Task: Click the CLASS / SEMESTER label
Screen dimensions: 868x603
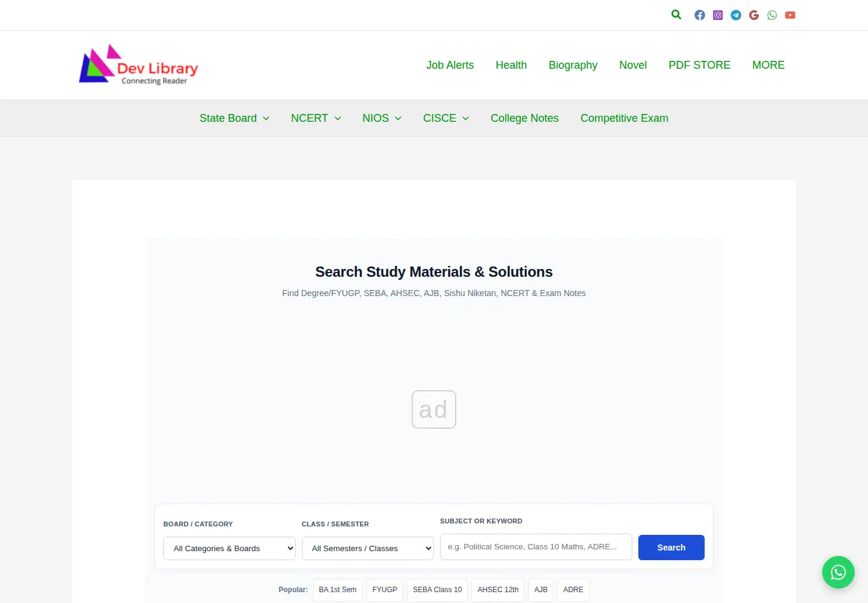Action: pyautogui.click(x=335, y=524)
